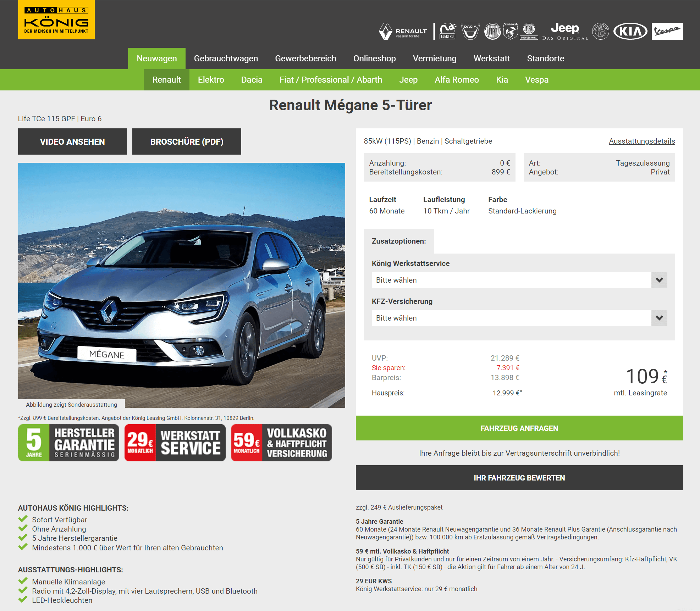Click the LED-Heckleuchten highlight
700x611 pixels.
pyautogui.click(x=62, y=600)
